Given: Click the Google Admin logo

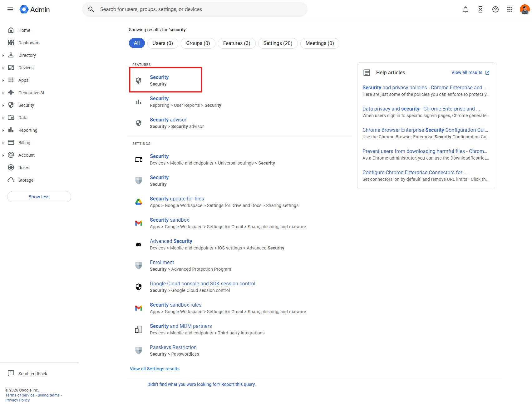Looking at the screenshot, I should (35, 9).
